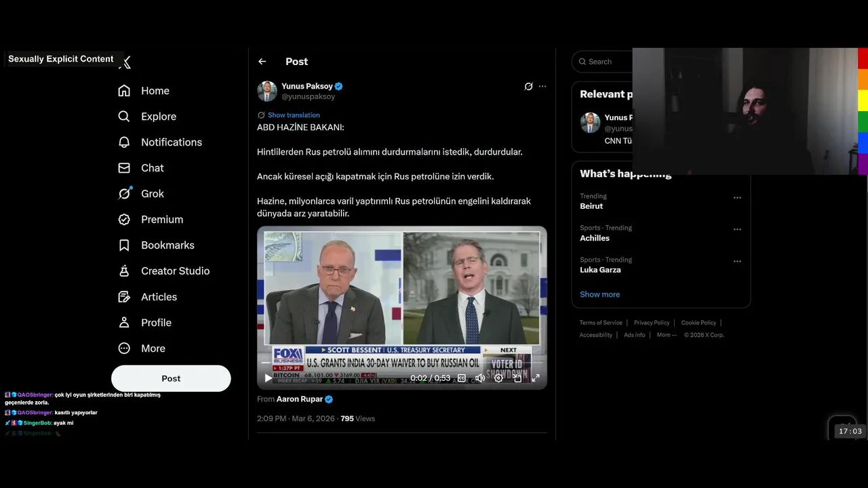
Task: Click Show more under trends
Action: click(x=599, y=295)
